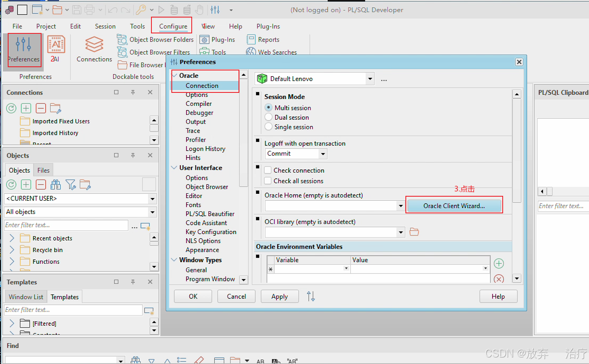Enable the Check connection checkbox
The image size is (589, 364).
267,170
